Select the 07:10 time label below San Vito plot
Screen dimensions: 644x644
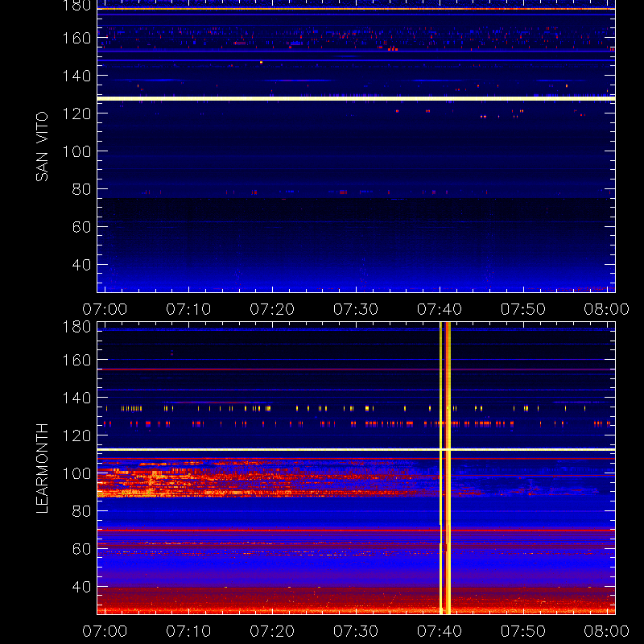pos(188,309)
